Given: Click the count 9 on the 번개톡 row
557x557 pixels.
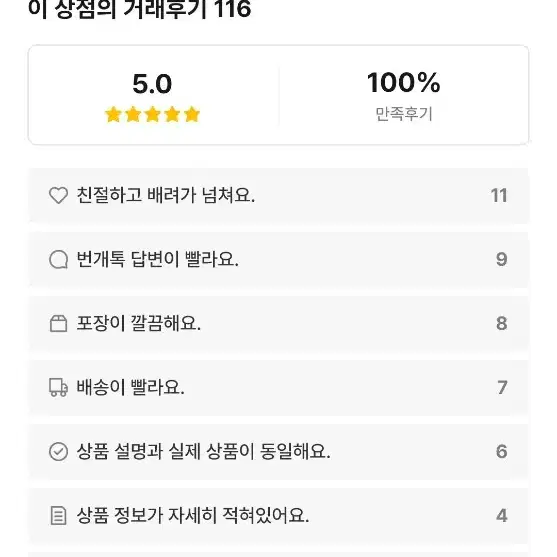Looking at the screenshot, I should coord(502,259).
